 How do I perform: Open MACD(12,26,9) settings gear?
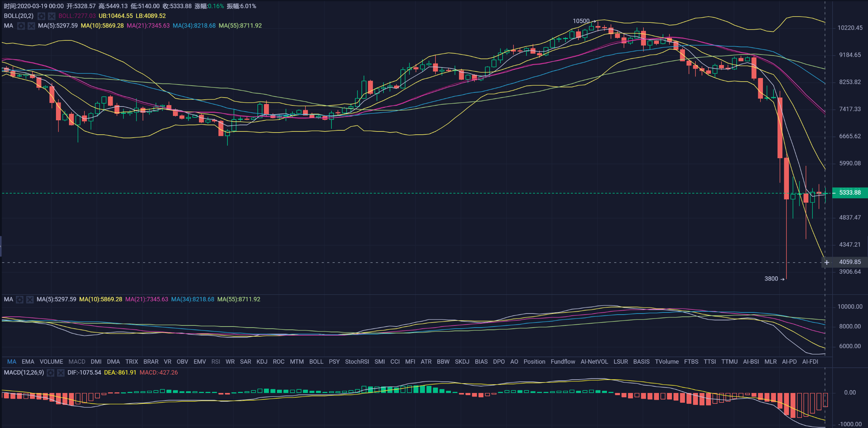click(51, 373)
